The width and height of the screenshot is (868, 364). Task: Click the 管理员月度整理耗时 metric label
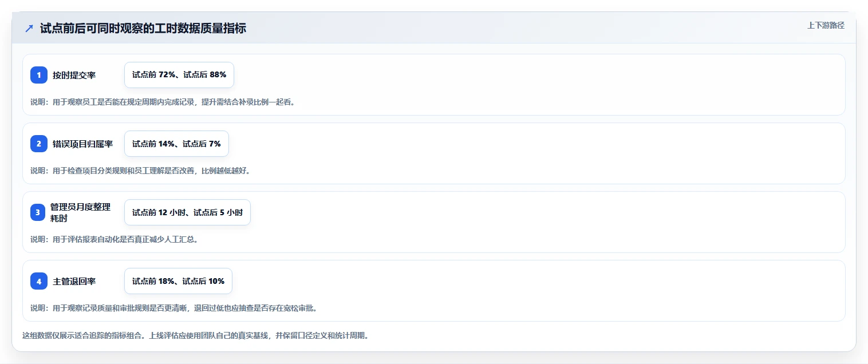point(81,212)
